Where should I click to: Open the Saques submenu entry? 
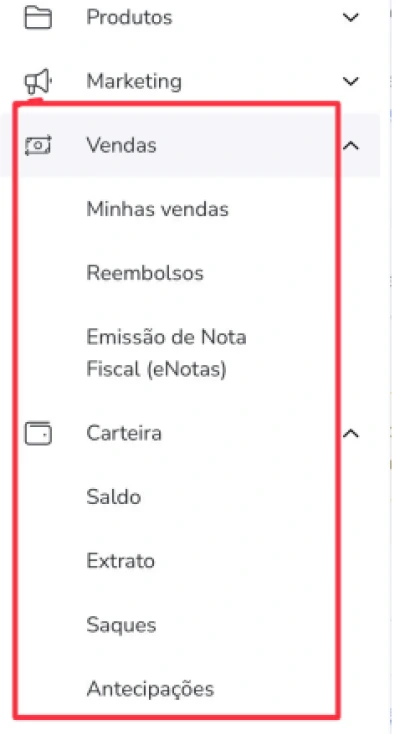click(121, 625)
